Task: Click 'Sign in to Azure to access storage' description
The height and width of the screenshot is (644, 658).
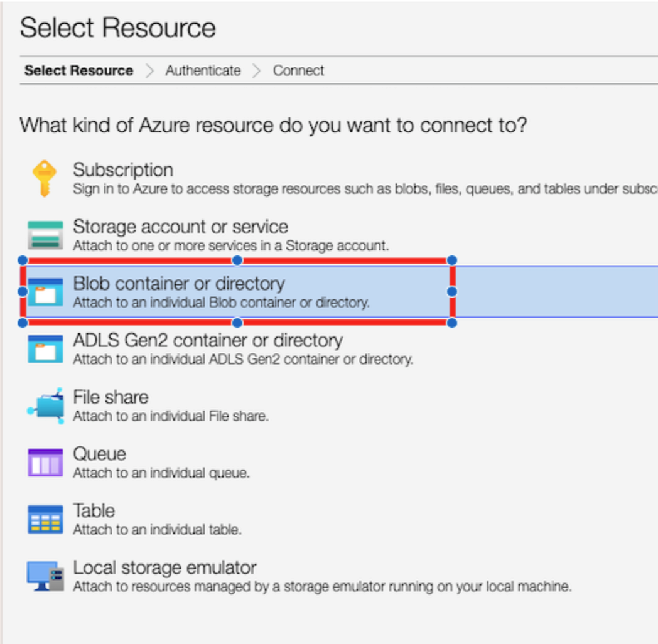Action: tap(365, 189)
